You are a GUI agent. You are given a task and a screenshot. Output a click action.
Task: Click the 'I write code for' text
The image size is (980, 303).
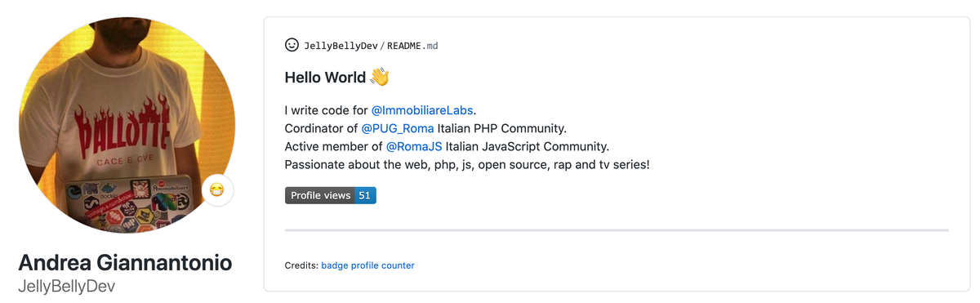point(327,110)
